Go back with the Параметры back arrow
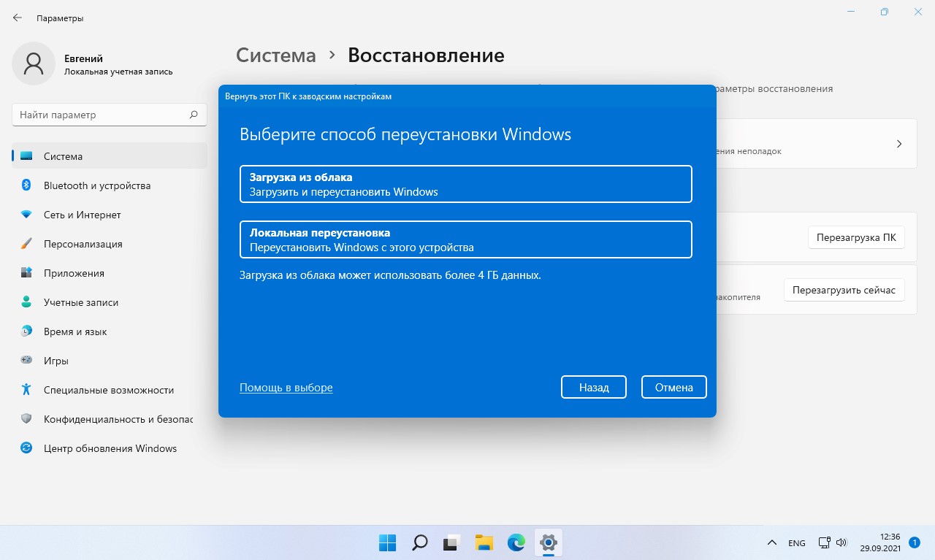 point(18,18)
